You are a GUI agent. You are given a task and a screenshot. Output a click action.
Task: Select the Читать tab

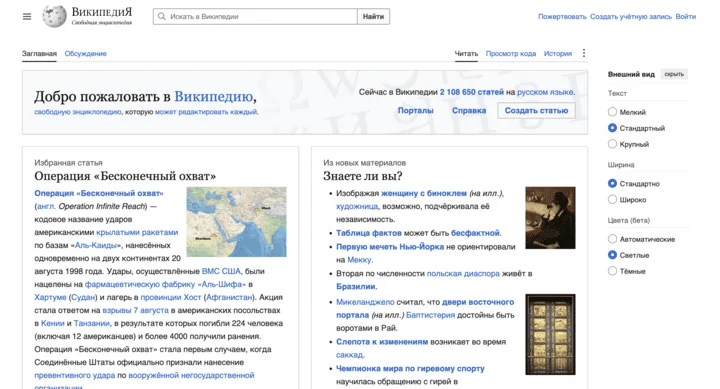pyautogui.click(x=466, y=53)
